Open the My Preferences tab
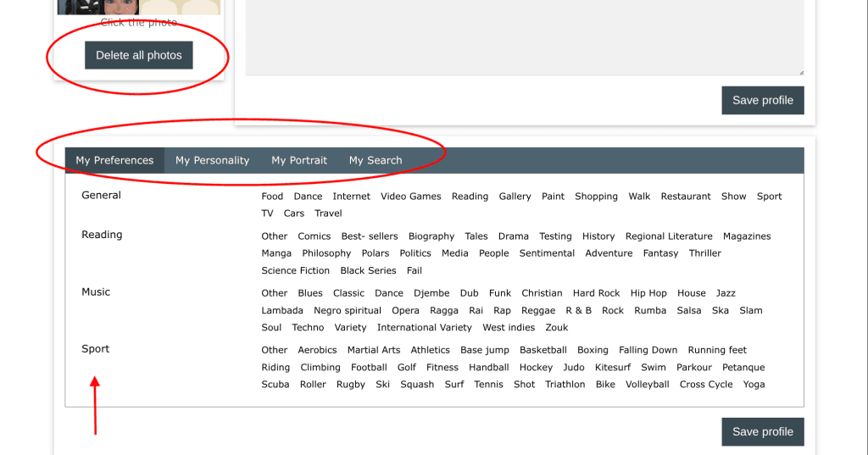Screen dimensions: 868x455 tap(114, 160)
